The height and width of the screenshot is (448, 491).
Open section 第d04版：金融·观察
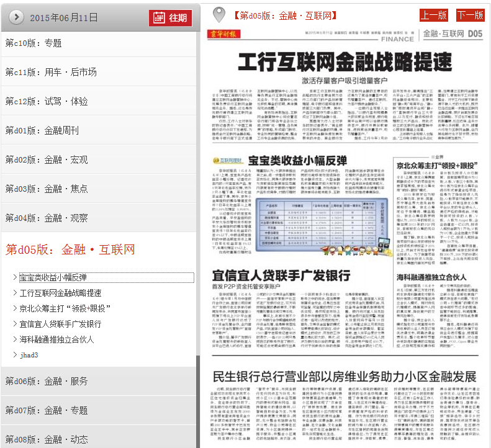(99, 218)
